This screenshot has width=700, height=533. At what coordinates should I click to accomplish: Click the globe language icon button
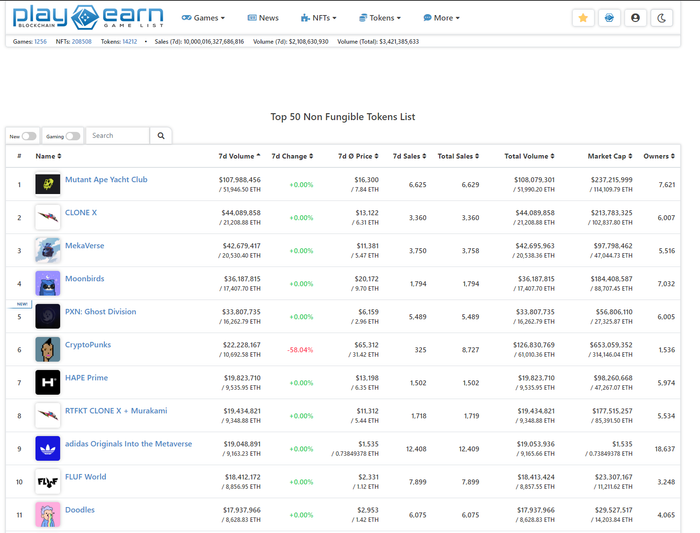pos(609,18)
